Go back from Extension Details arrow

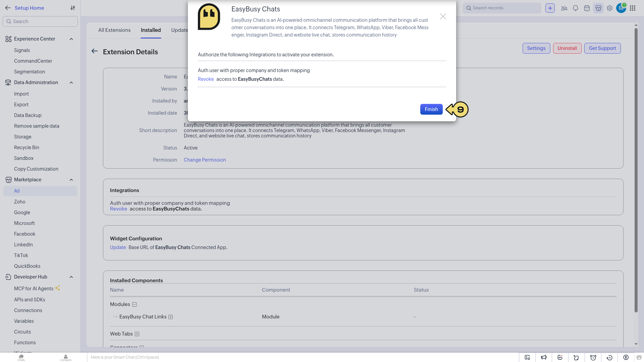95,51
